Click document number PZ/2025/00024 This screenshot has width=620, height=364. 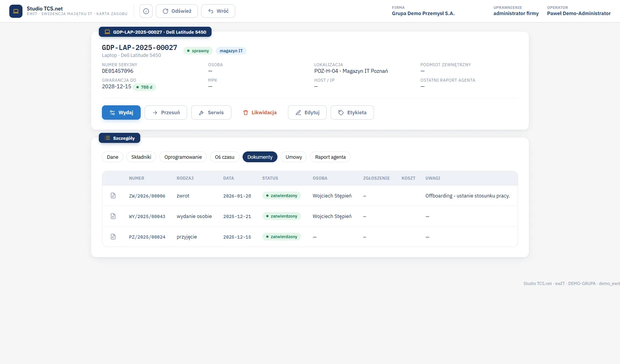pyautogui.click(x=147, y=237)
